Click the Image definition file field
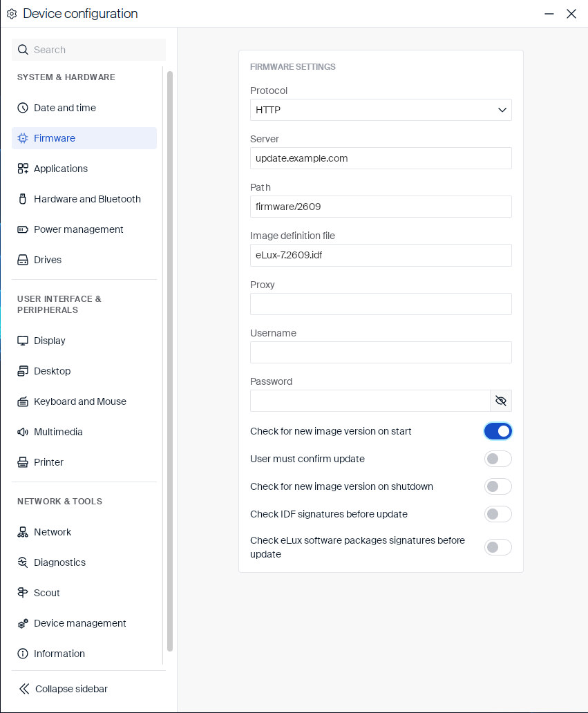The width and height of the screenshot is (588, 713). click(x=381, y=255)
